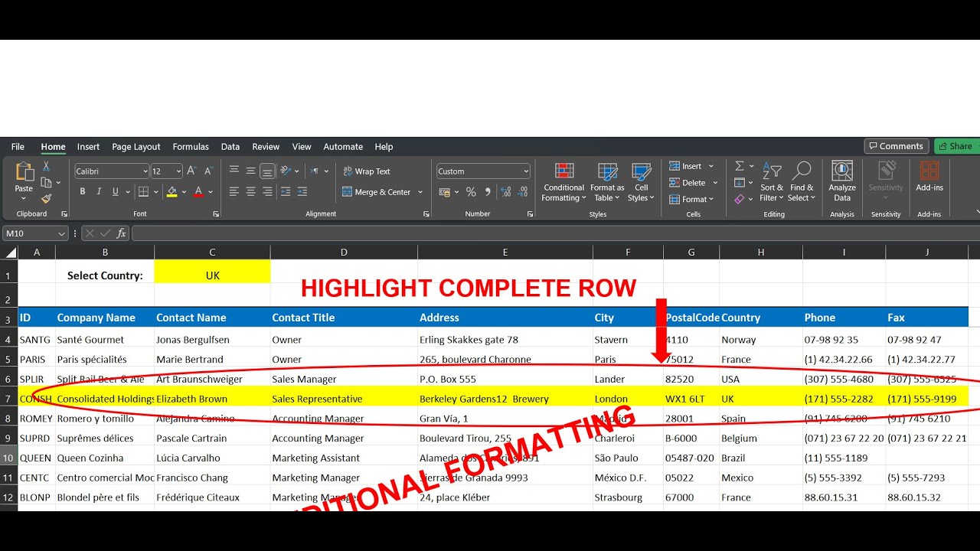Image resolution: width=980 pixels, height=551 pixels.
Task: Click the Increase Indent icon
Action: 302,192
